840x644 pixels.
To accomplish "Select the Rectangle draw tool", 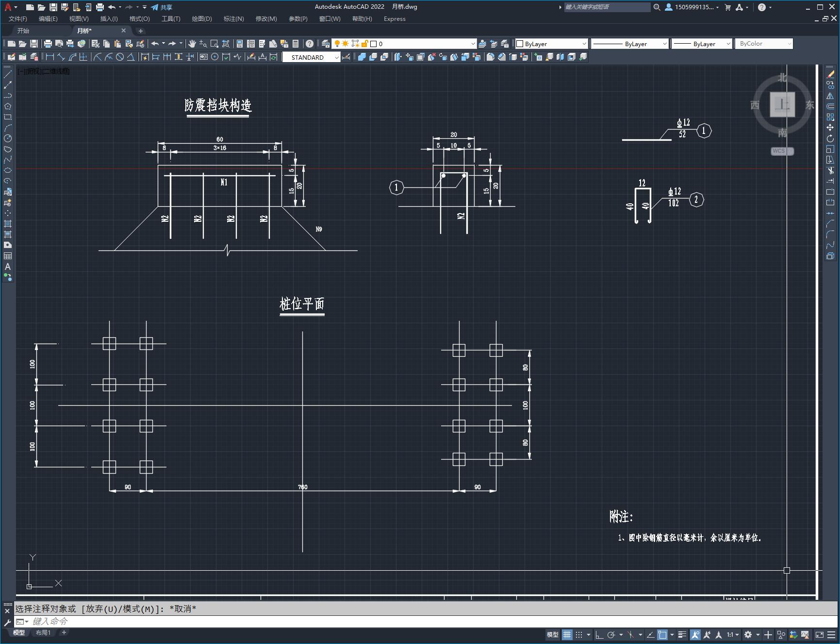I will (8, 117).
